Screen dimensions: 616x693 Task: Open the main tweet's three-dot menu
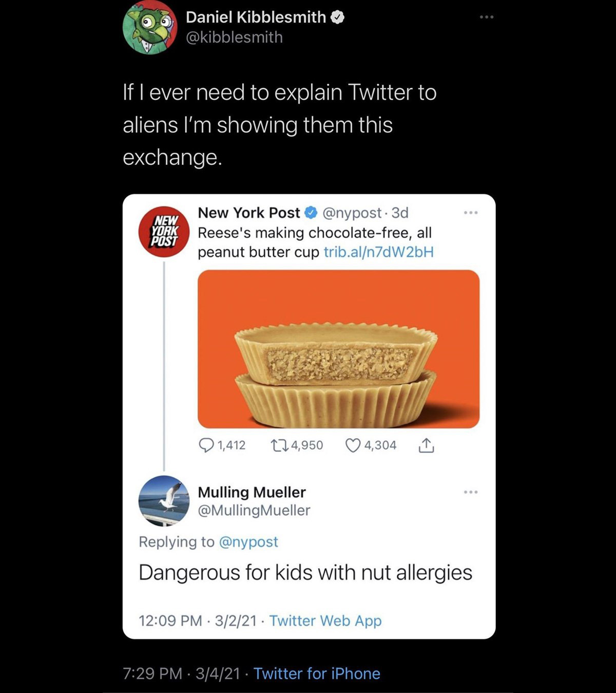[x=486, y=18]
